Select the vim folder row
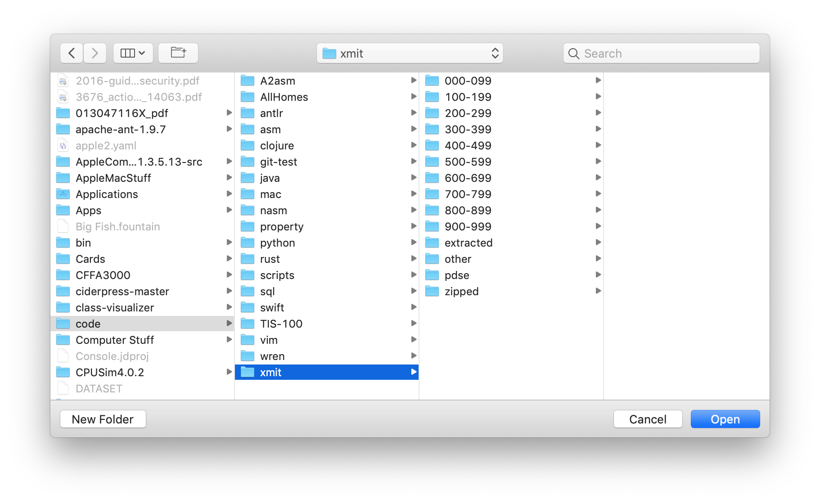Screen dimensions: 820x504 327,340
